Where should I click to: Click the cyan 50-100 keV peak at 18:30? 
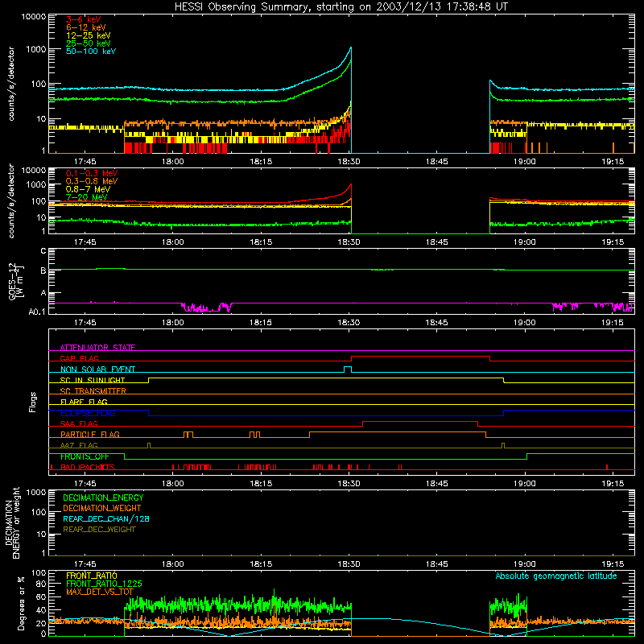point(350,48)
